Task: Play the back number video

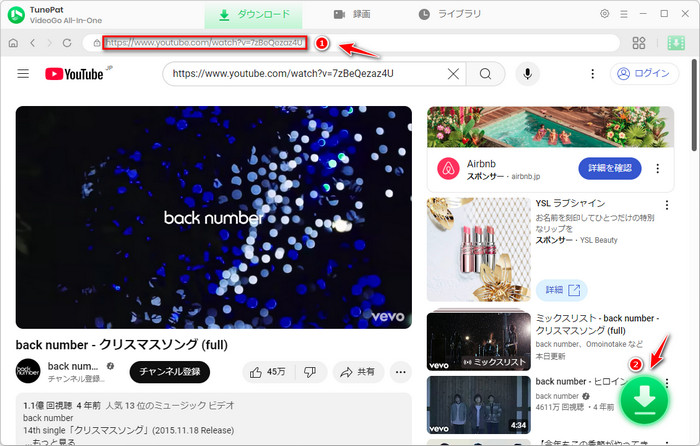Action: pyautogui.click(x=213, y=217)
